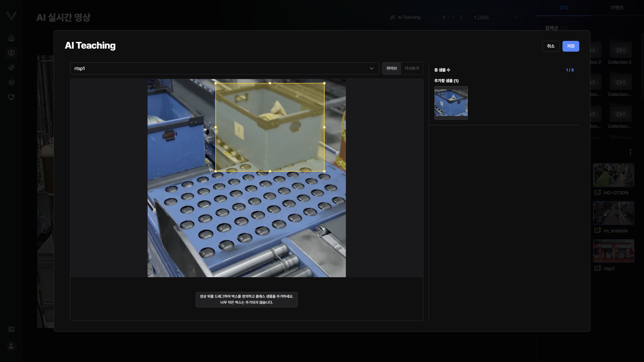644x362 pixels.
Task: Click the "Collection 3" folder label
Action: click(x=620, y=62)
